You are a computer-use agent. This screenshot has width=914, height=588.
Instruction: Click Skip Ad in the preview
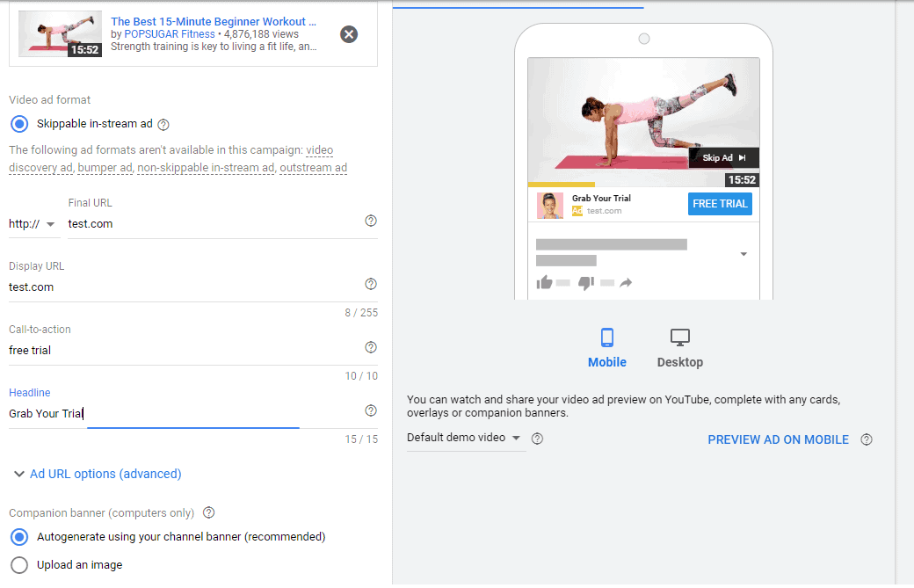(724, 158)
